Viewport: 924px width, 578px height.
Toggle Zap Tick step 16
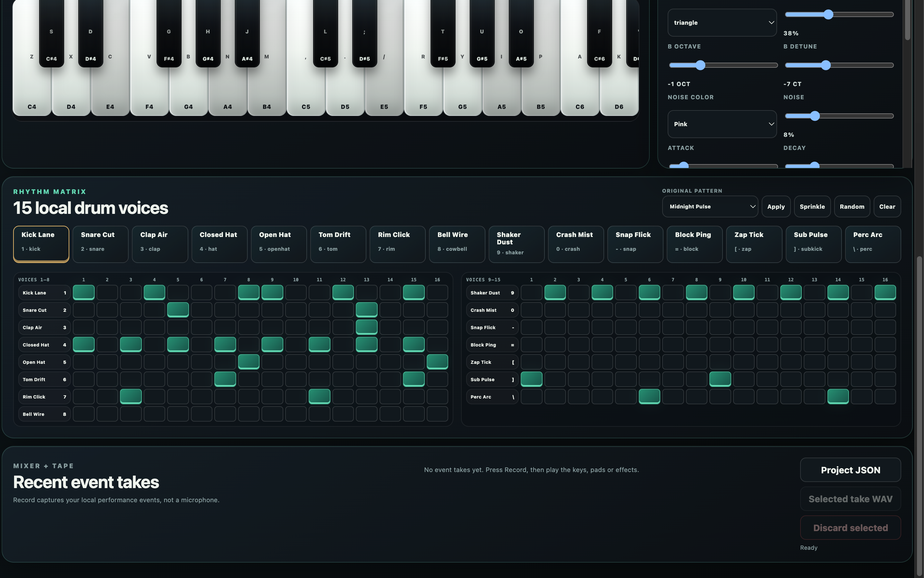coord(885,362)
